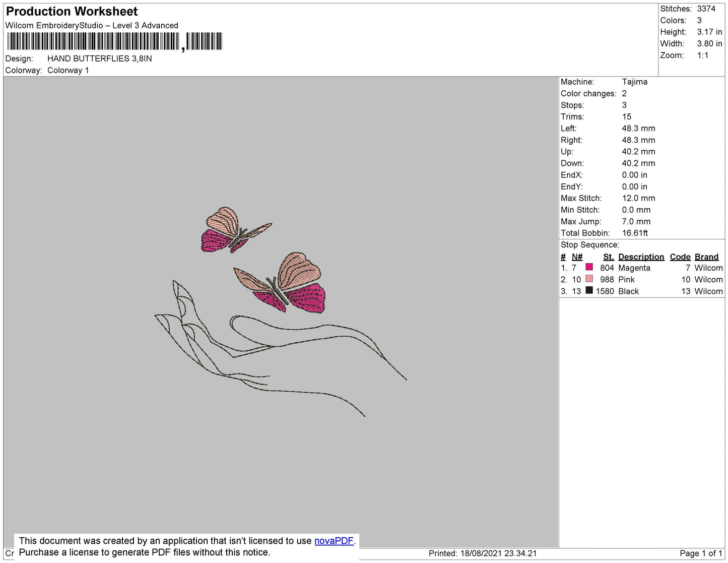Click the Left value '48.3 mm'

coord(638,128)
